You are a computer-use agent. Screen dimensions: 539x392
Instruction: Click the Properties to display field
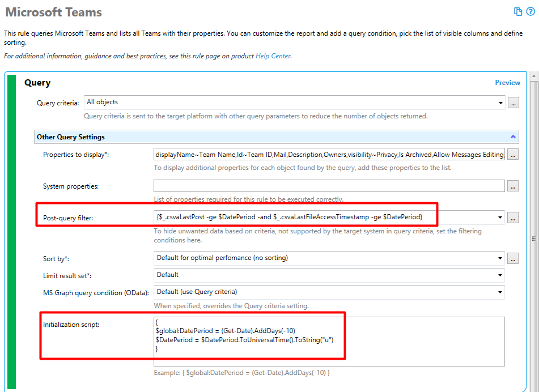pyautogui.click(x=329, y=155)
